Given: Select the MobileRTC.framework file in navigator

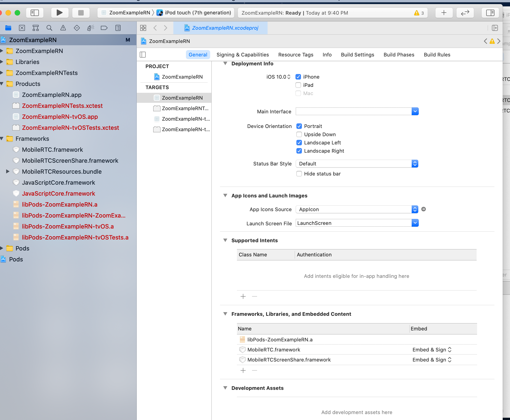Looking at the screenshot, I should [52, 150].
